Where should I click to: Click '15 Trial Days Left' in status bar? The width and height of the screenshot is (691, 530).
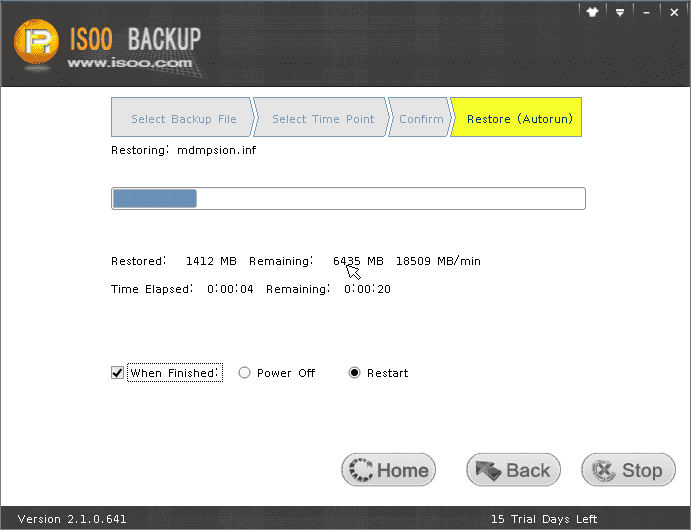tap(544, 519)
